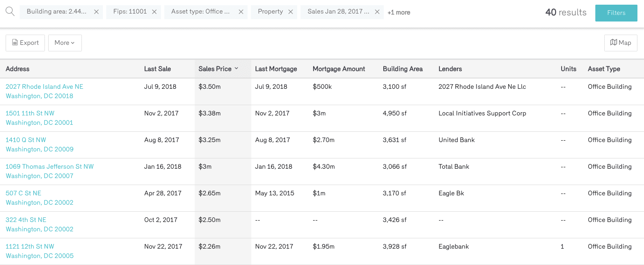Remove the Property filter chip

click(x=291, y=12)
